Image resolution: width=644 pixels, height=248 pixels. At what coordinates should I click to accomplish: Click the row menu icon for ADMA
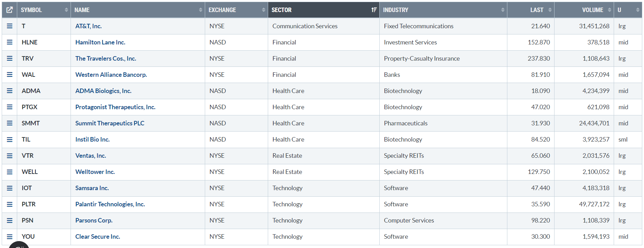10,91
